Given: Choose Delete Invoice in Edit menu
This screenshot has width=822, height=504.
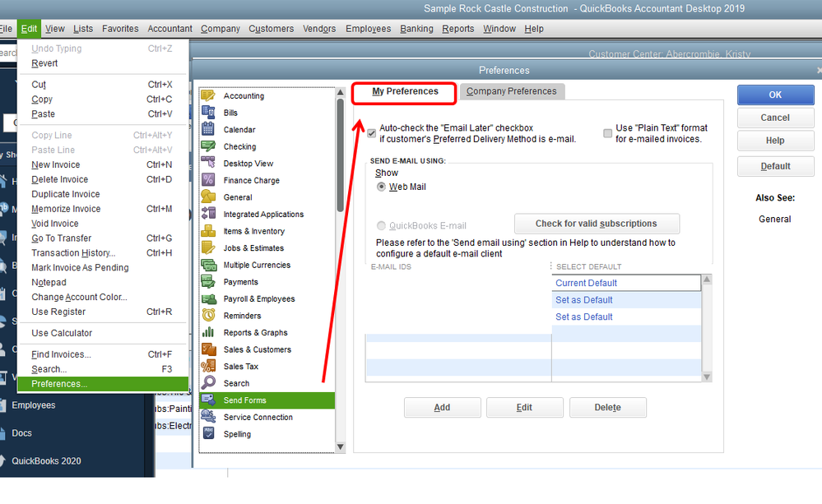Looking at the screenshot, I should pos(103,179).
